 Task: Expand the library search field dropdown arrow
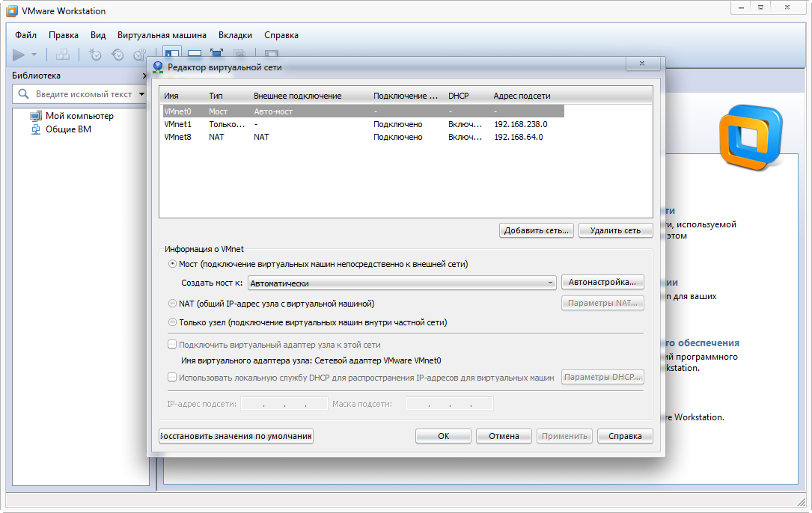click(x=140, y=94)
